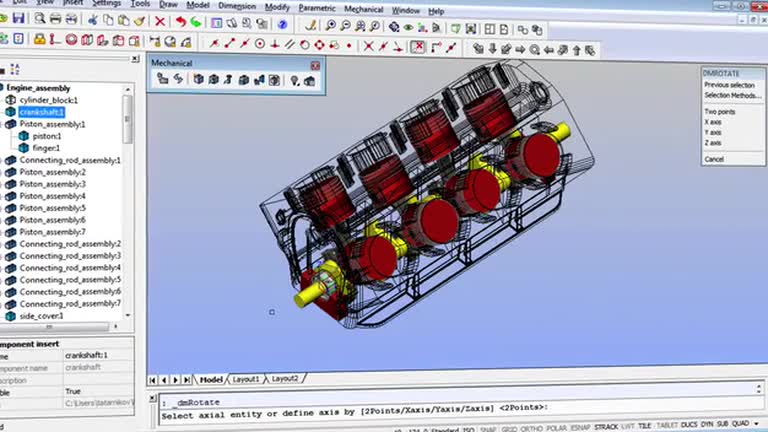The height and width of the screenshot is (432, 768).
Task: Collapse the Piston_assembly:1 tree node
Action: [3, 124]
